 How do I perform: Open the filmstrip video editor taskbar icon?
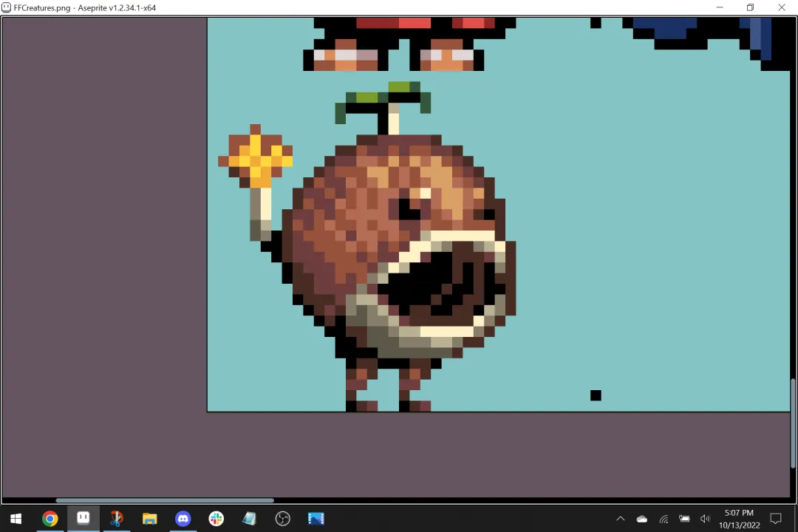coord(316,518)
